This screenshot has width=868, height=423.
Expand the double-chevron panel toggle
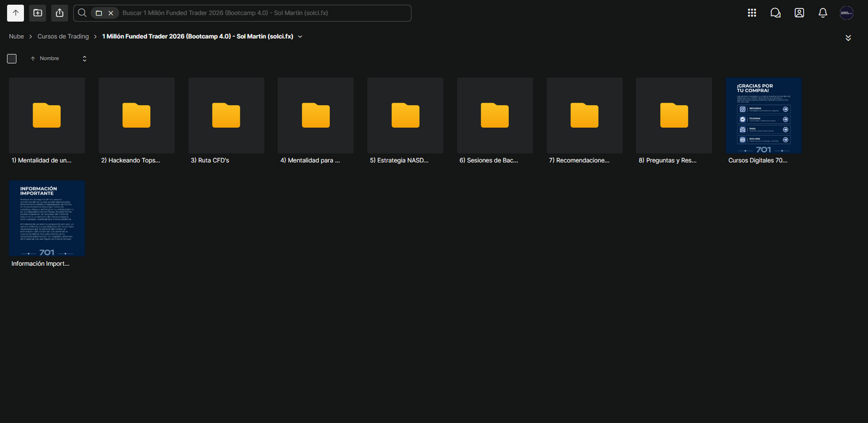tap(848, 38)
